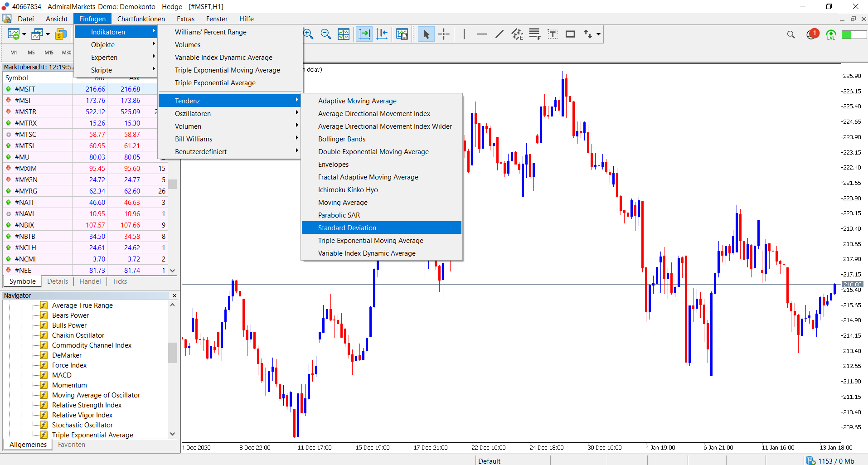Select the M15 timeframe button

point(49,53)
